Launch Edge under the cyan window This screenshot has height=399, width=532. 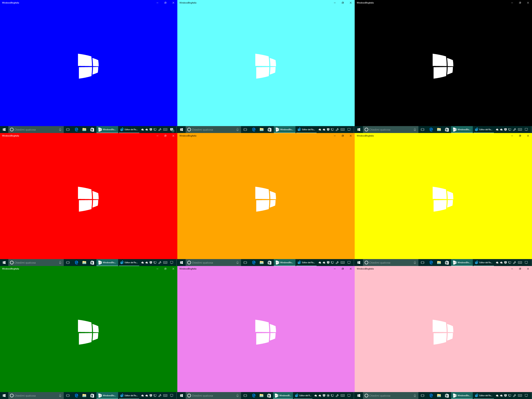[254, 130]
